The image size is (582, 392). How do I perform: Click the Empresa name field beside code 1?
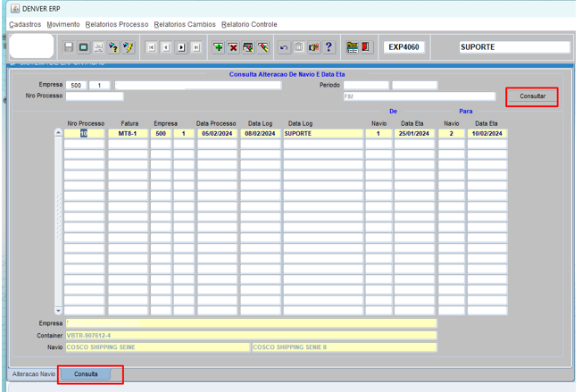coord(198,86)
